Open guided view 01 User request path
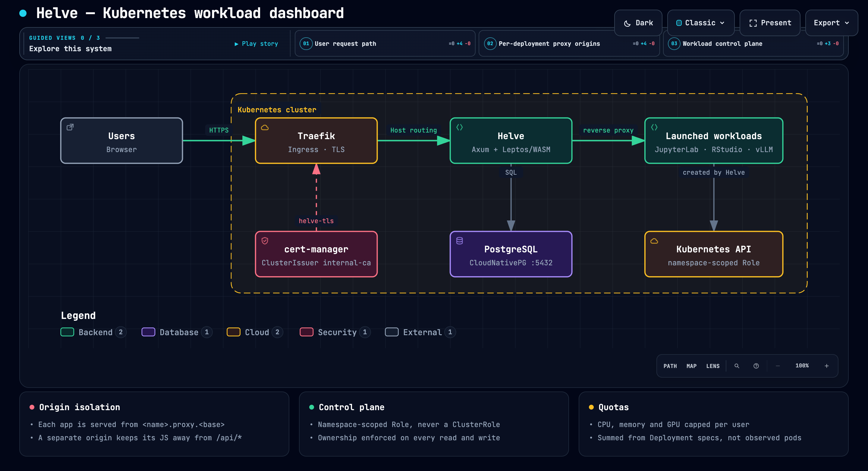 click(385, 43)
